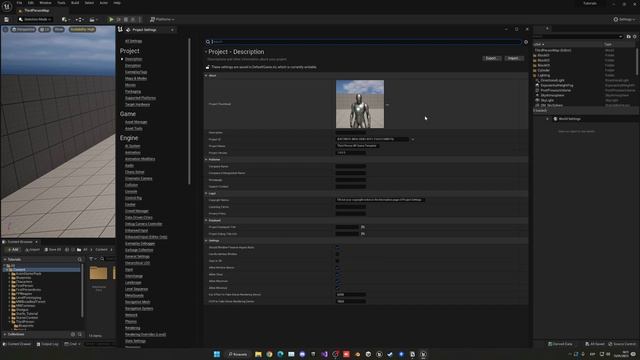Click the gear icon beside settings search

pyautogui.click(x=526, y=42)
